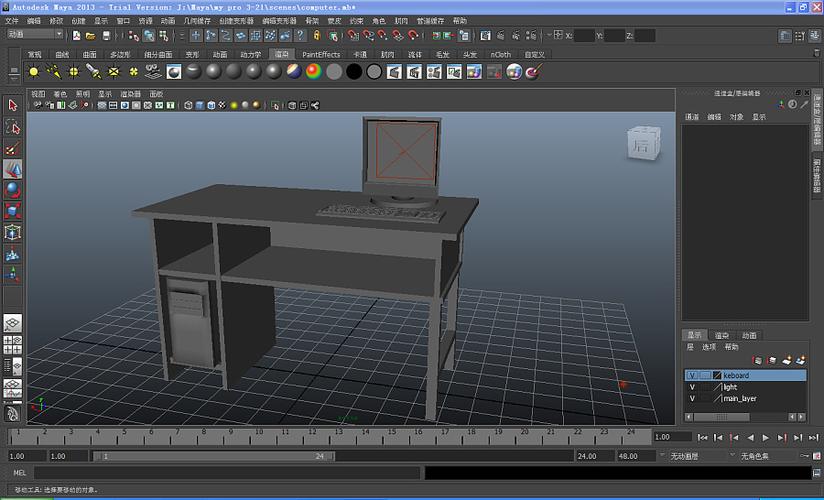Switch to the 渲染 layer editor tab
This screenshot has width=824, height=500.
point(721,335)
